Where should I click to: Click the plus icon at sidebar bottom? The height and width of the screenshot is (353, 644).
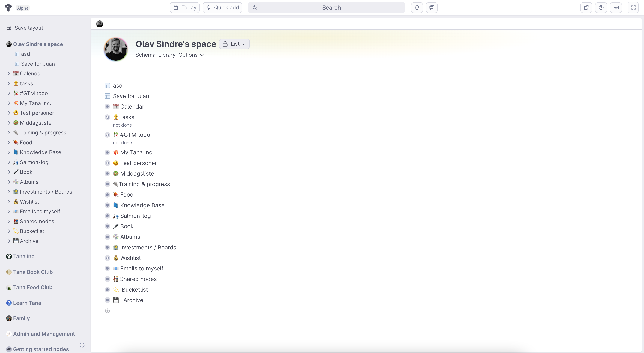coord(82,345)
